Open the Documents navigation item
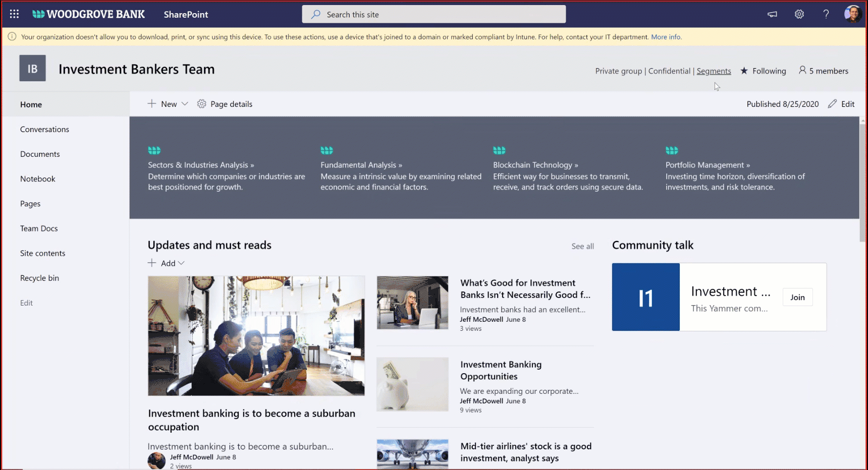This screenshot has width=868, height=470. [x=40, y=154]
